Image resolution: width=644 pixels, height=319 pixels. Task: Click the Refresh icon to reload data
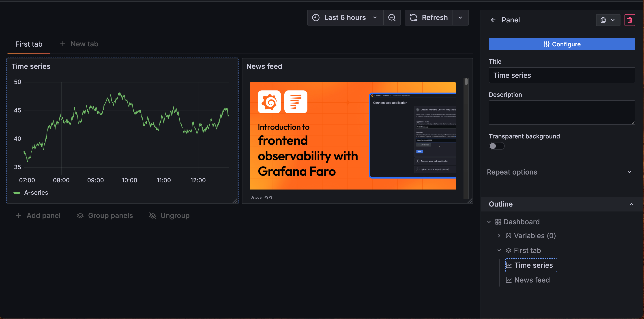pyautogui.click(x=413, y=17)
